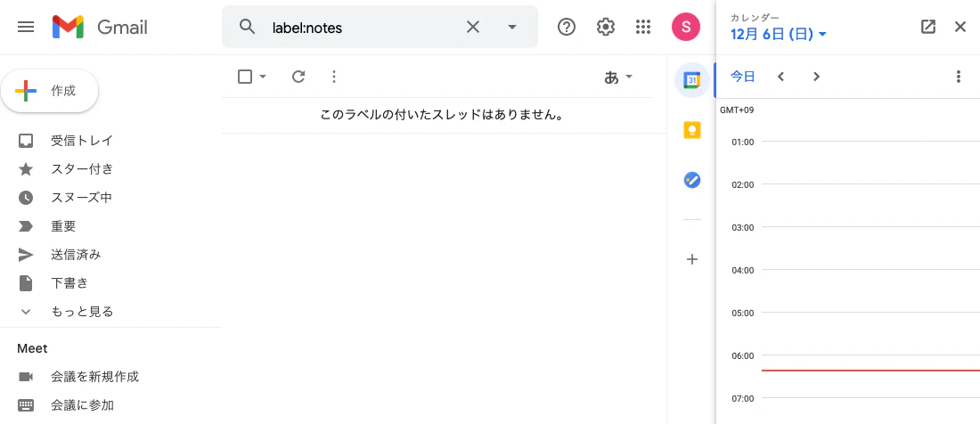980x424 pixels.
Task: Click the search magnifier icon
Action: tap(248, 27)
